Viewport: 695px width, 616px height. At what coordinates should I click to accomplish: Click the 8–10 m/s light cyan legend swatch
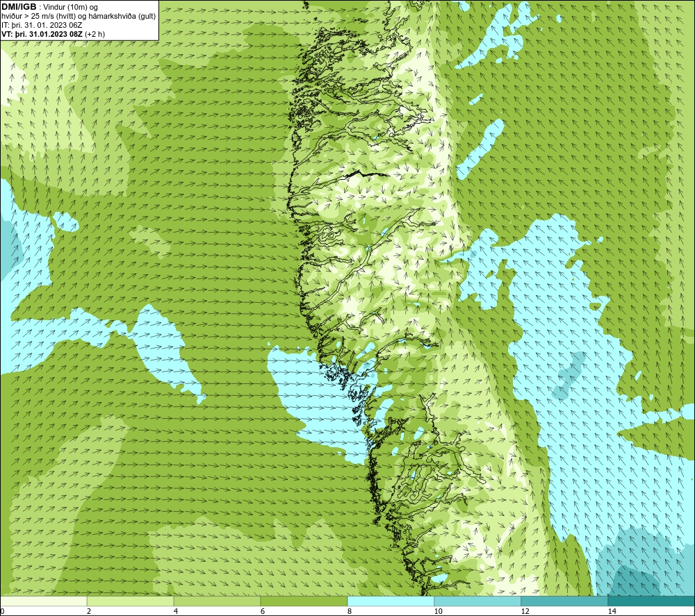[391, 601]
